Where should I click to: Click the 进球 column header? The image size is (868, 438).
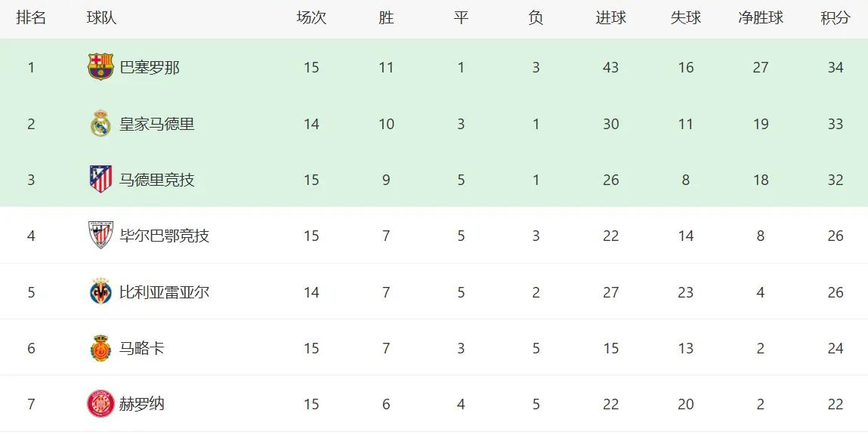(610, 17)
